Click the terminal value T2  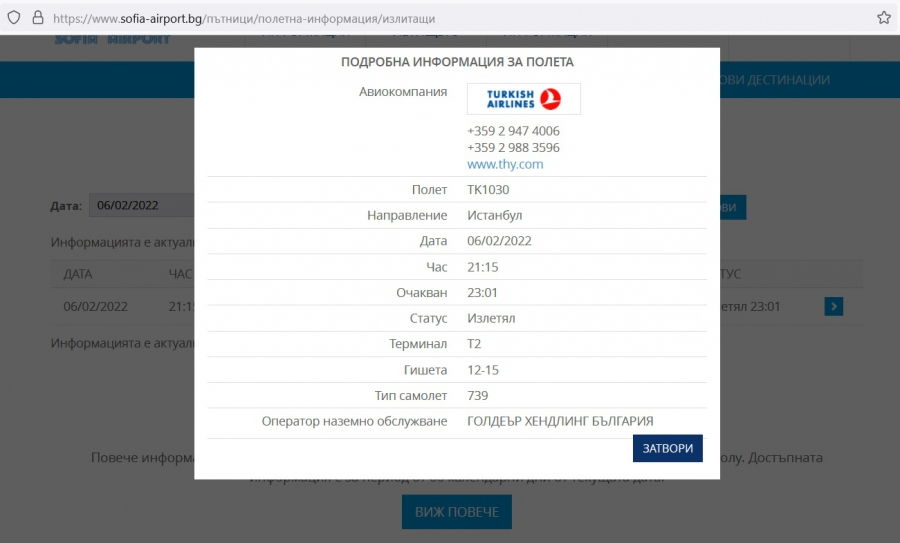pyautogui.click(x=474, y=344)
